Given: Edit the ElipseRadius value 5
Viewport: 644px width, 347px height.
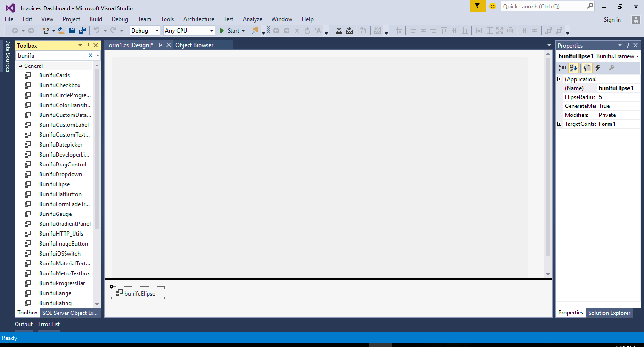Looking at the screenshot, I should point(619,97).
